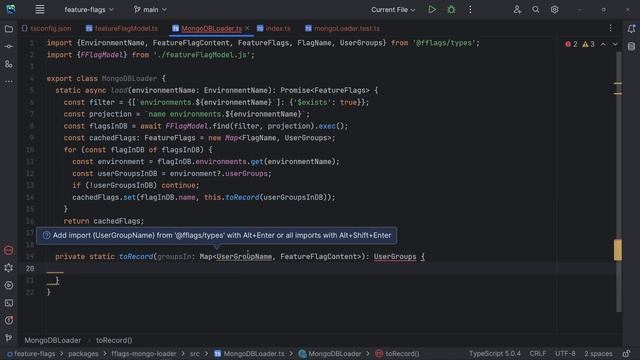640x360 pixels.
Task: Click the MongoDBLoader class breadcrumb in the status bar
Action: pyautogui.click(x=330, y=353)
